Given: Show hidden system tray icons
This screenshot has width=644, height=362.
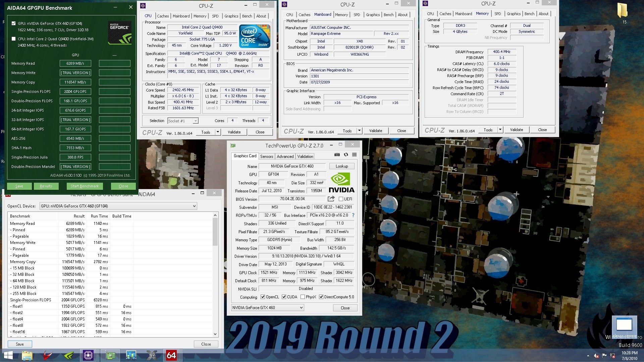Looking at the screenshot, I should (588, 356).
